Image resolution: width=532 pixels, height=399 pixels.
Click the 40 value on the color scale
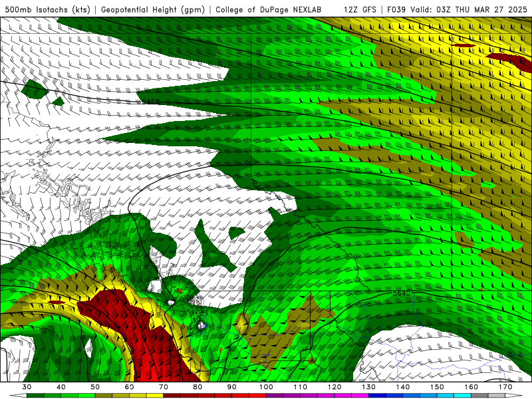point(61,387)
